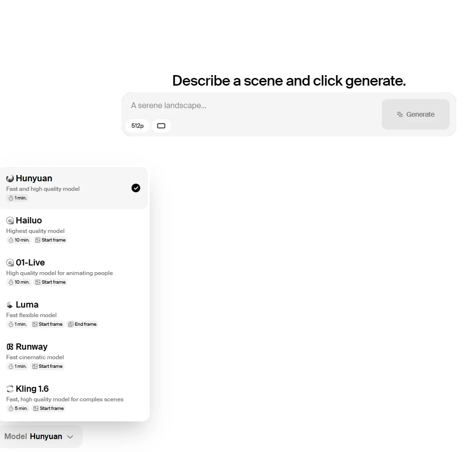
Task: Click the Hunyuan model logo icon
Action: tap(10, 178)
